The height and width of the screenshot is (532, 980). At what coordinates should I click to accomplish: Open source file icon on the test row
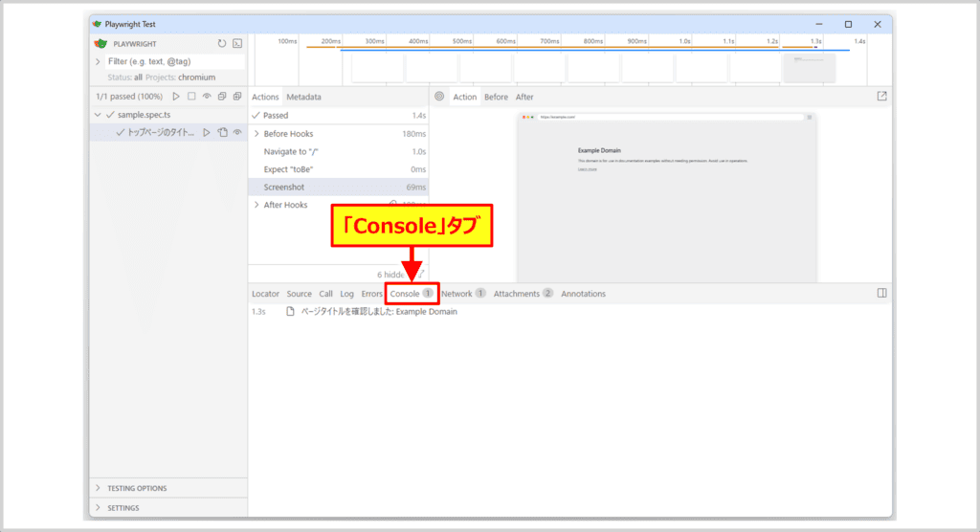[221, 133]
